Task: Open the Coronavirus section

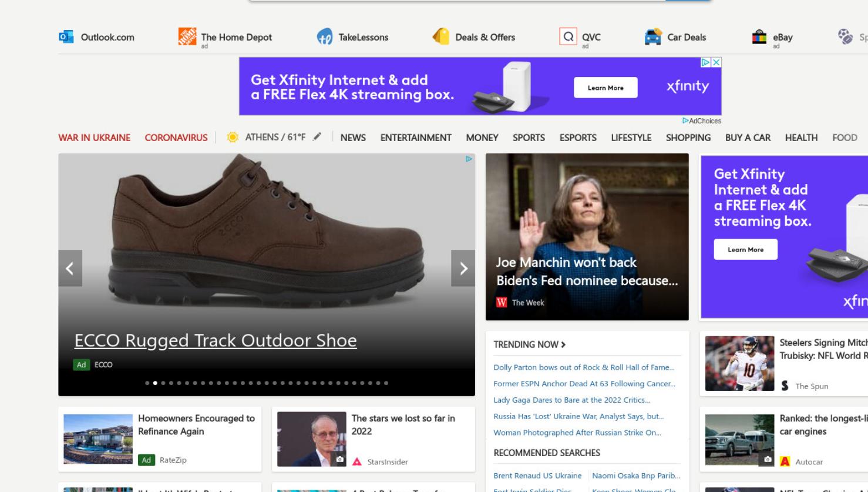Action: click(176, 138)
